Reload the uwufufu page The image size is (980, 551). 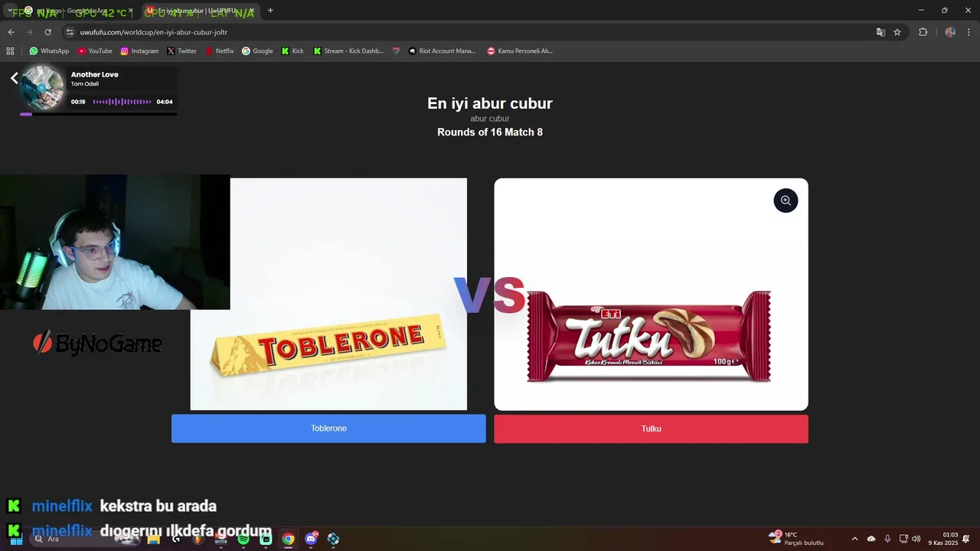point(47,32)
